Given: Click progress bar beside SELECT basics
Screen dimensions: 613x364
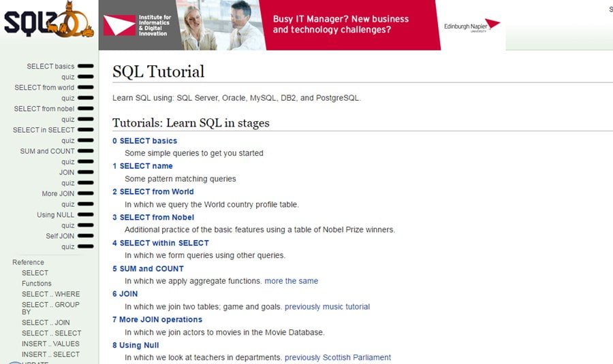Looking at the screenshot, I should coord(86,67).
